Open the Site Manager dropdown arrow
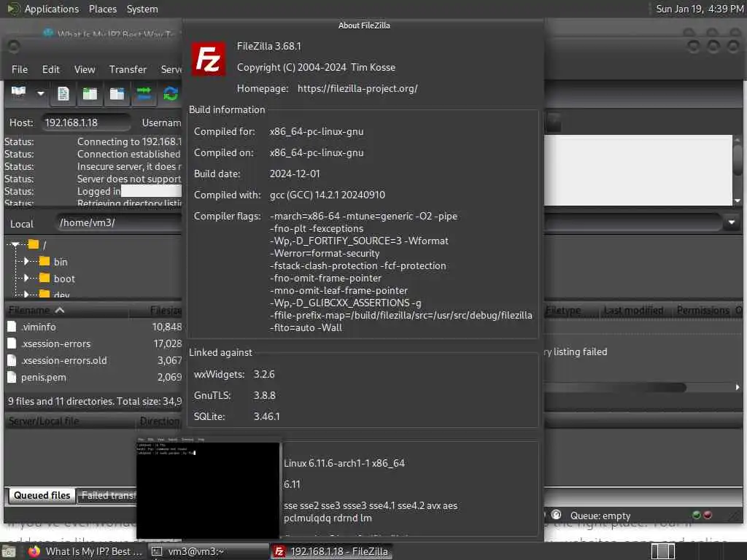 pos(41,93)
